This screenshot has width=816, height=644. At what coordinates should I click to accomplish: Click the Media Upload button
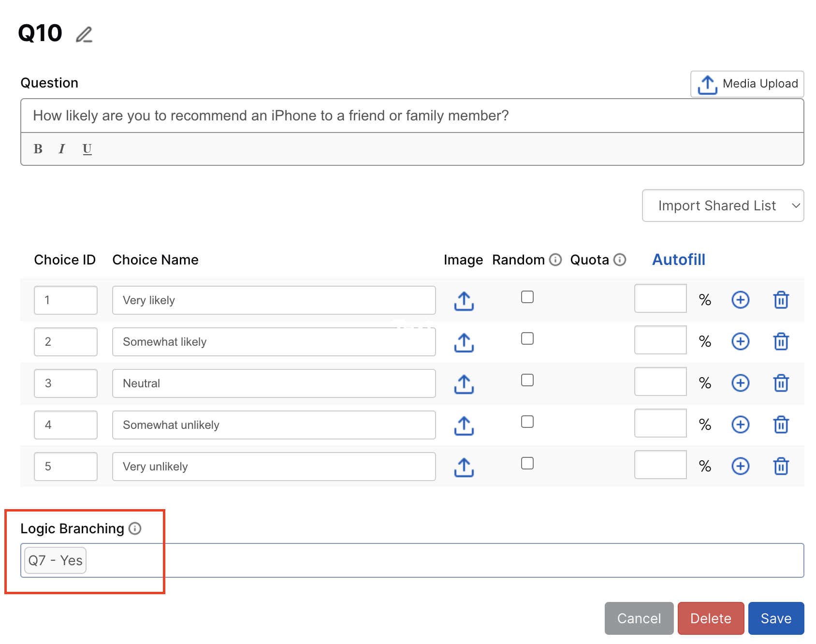pos(747,84)
